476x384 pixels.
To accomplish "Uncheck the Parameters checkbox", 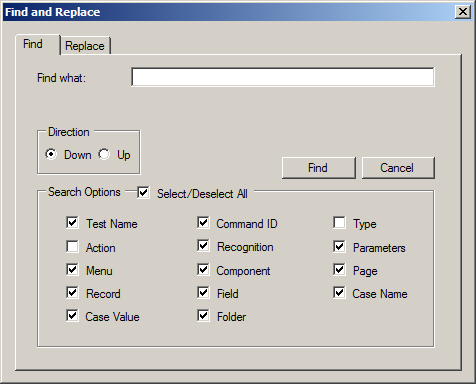I will point(339,247).
